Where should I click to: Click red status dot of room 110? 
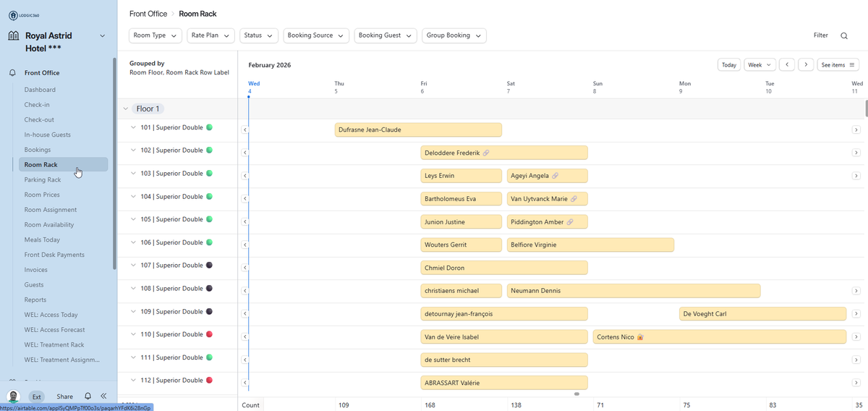click(x=209, y=334)
